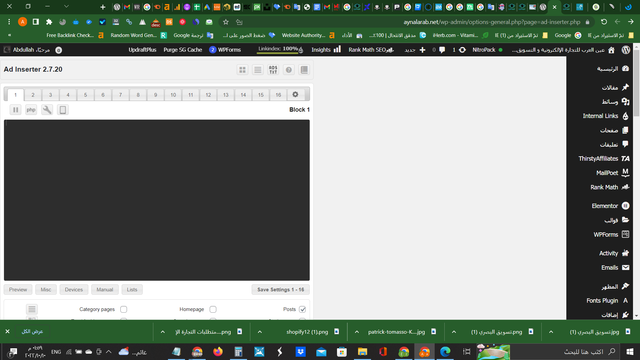Open Rank Math SEO in admin bar
Viewport: 640px width, 360px height.
point(371,50)
